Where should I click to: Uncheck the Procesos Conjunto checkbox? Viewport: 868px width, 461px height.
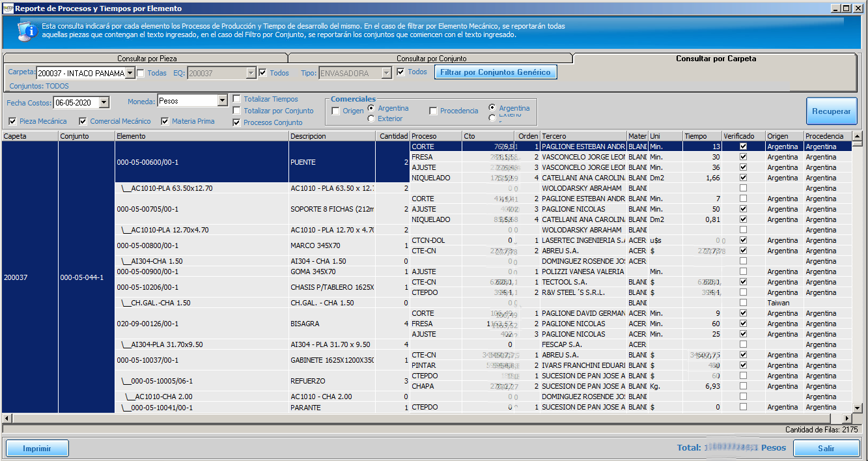(237, 122)
